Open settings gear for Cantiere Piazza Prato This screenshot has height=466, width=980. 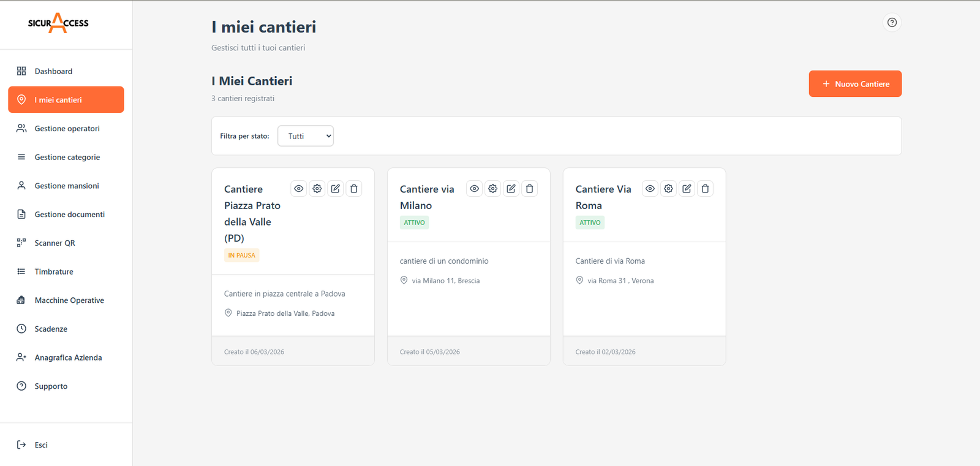[317, 189]
